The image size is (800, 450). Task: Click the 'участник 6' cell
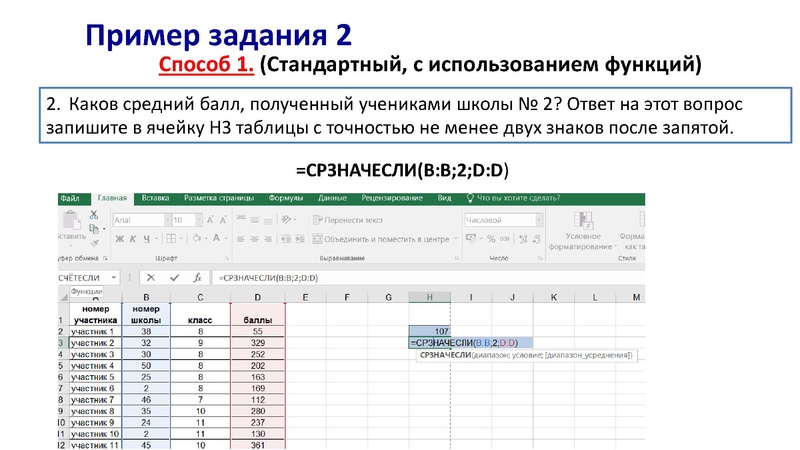[x=95, y=388]
